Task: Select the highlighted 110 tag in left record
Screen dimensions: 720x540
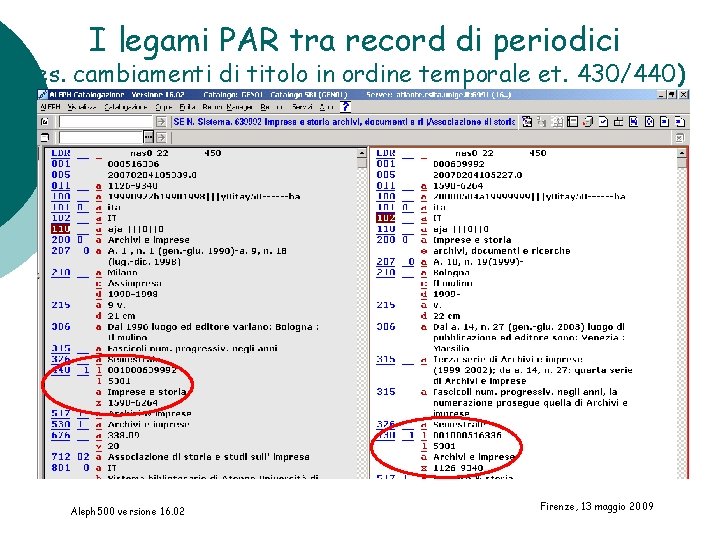Action: coord(60,229)
